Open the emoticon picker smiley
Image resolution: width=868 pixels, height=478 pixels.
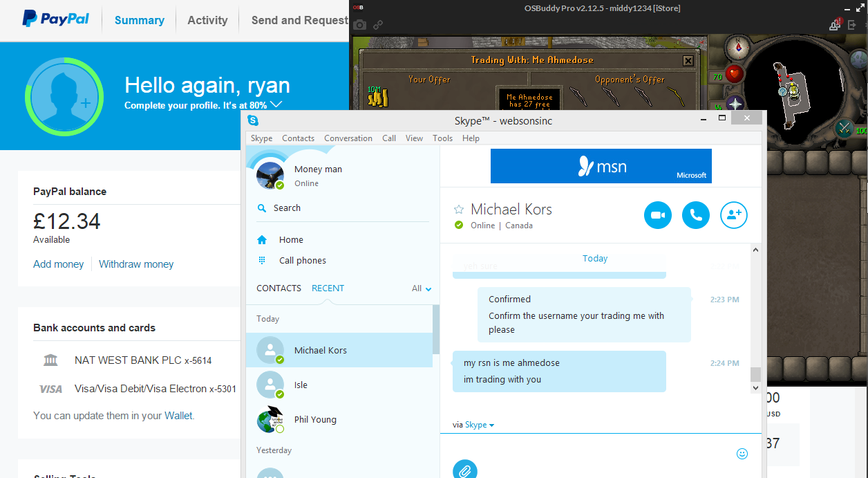tap(742, 454)
